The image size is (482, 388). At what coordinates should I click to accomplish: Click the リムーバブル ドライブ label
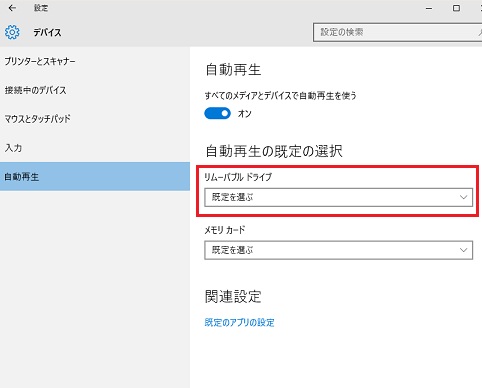click(238, 177)
